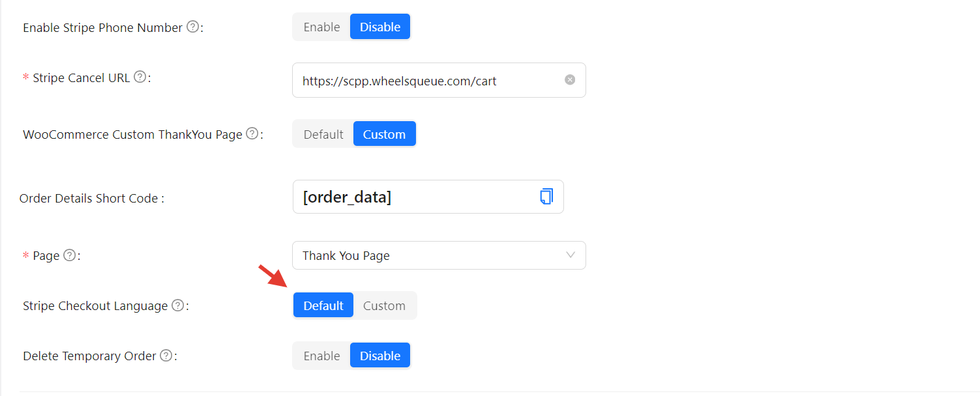Set WooCommerce ThankYou Page to Custom
The width and height of the screenshot is (980, 396).
[x=384, y=135]
